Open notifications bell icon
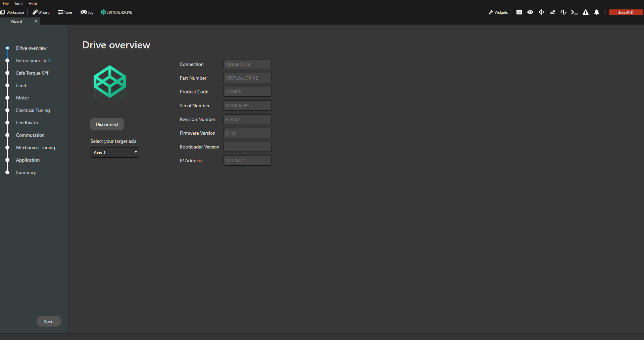This screenshot has height=340, width=644. (x=596, y=12)
